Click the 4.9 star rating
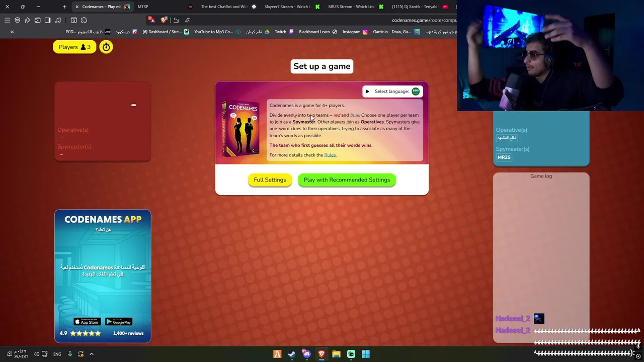The height and width of the screenshot is (362, 644). click(x=80, y=333)
